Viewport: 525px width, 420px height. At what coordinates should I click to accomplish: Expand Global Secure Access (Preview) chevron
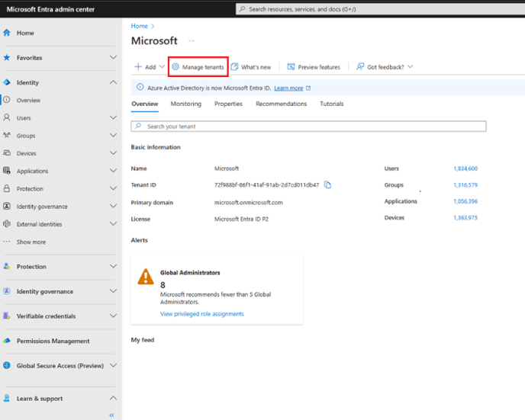114,365
